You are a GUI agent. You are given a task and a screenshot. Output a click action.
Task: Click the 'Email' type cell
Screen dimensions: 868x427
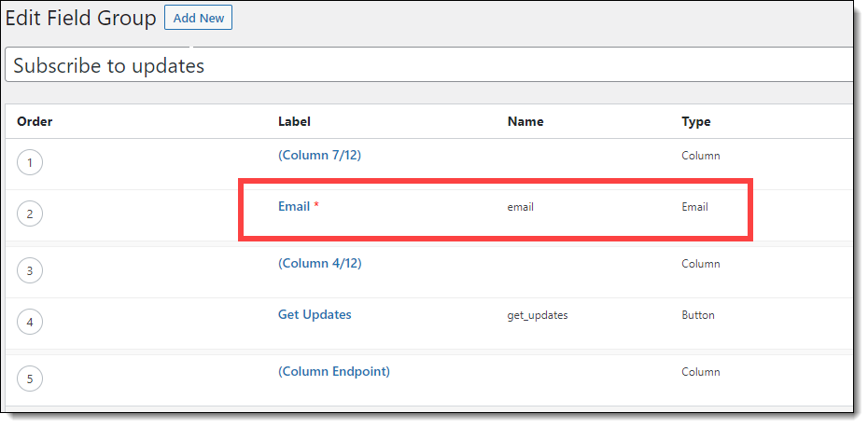pyautogui.click(x=694, y=207)
